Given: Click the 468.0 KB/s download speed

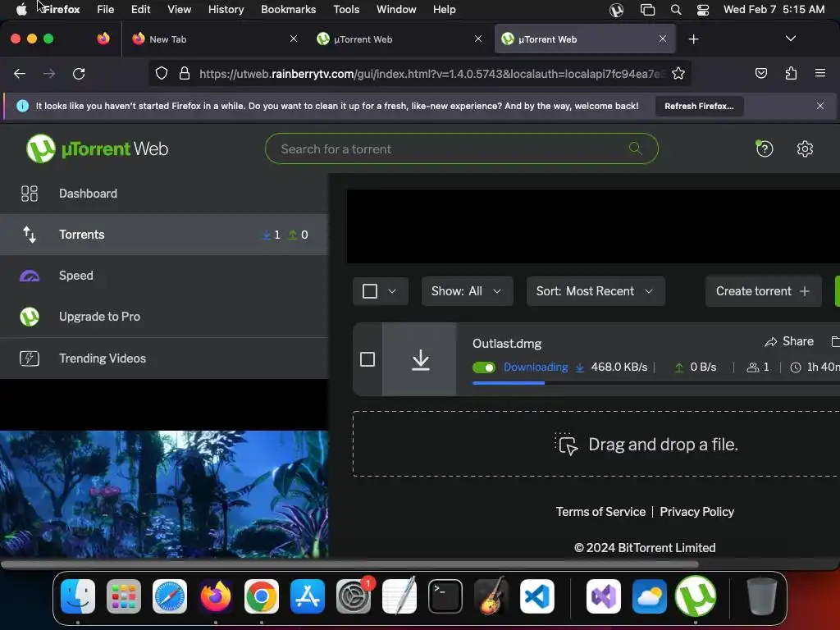Looking at the screenshot, I should (619, 367).
